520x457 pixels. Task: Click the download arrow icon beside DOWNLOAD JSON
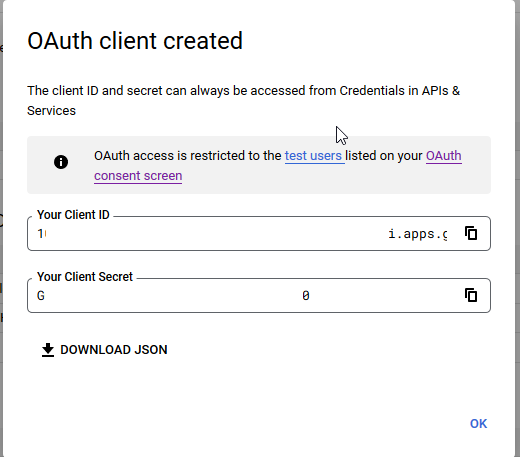click(48, 350)
